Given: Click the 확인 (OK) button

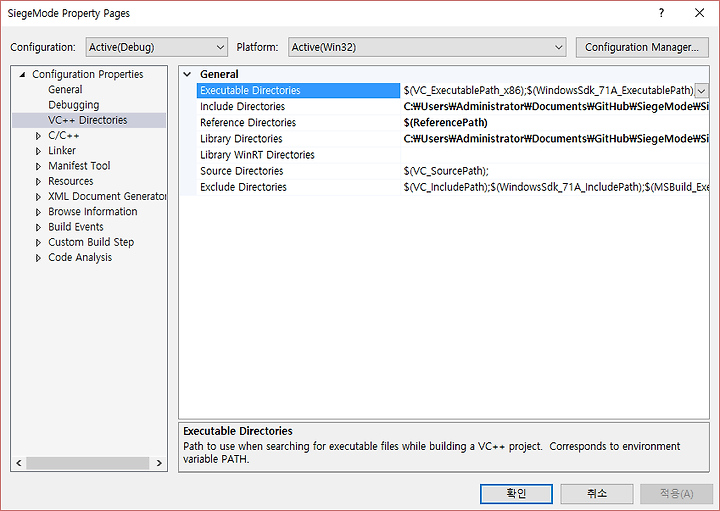Looking at the screenshot, I should [x=516, y=494].
